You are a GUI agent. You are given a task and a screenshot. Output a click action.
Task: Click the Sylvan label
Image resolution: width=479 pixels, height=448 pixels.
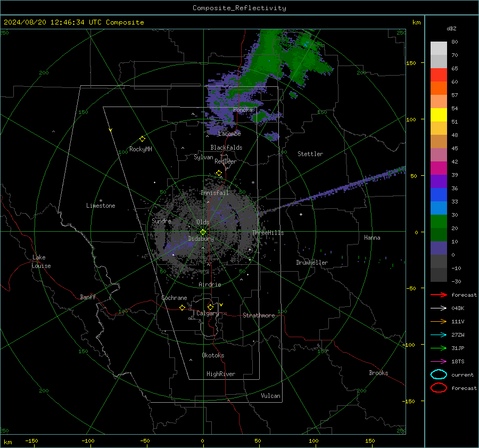(x=203, y=157)
